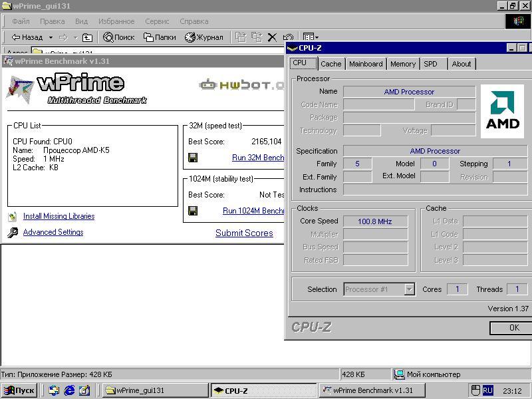Run the 1024M Benchmark link
This screenshot has width=532, height=399.
(253, 211)
